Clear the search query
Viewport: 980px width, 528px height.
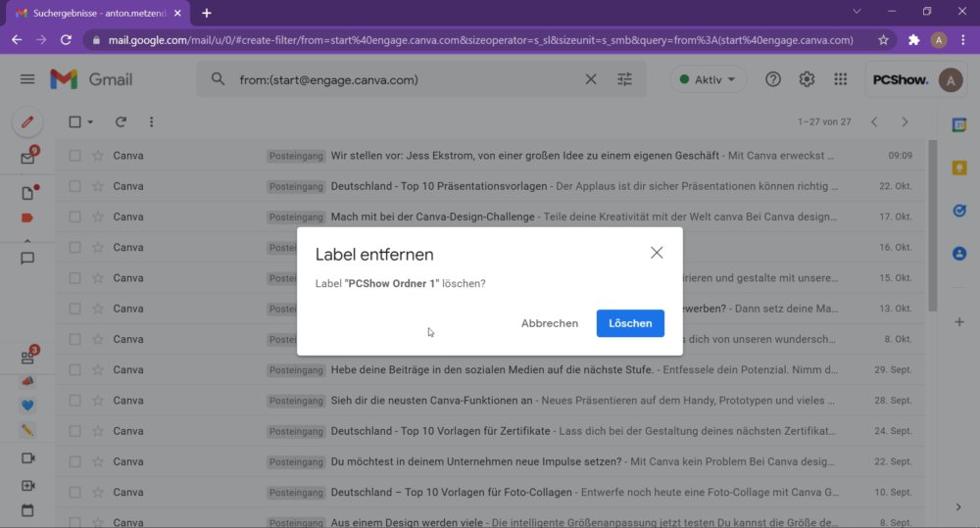[x=591, y=79]
